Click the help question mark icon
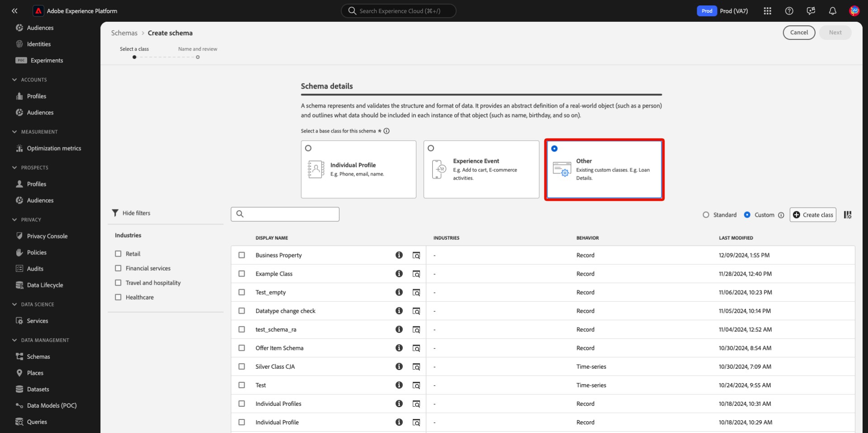The image size is (868, 433). click(x=789, y=11)
